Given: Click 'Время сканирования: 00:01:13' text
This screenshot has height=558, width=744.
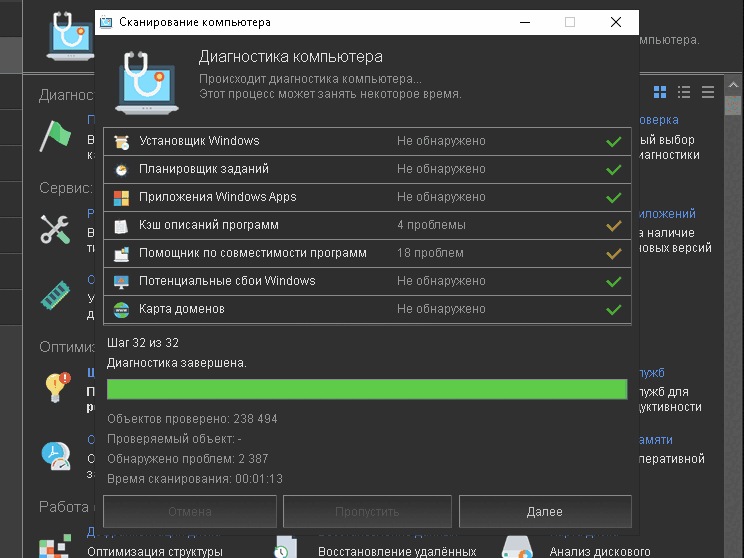Looking at the screenshot, I should tap(195, 479).
